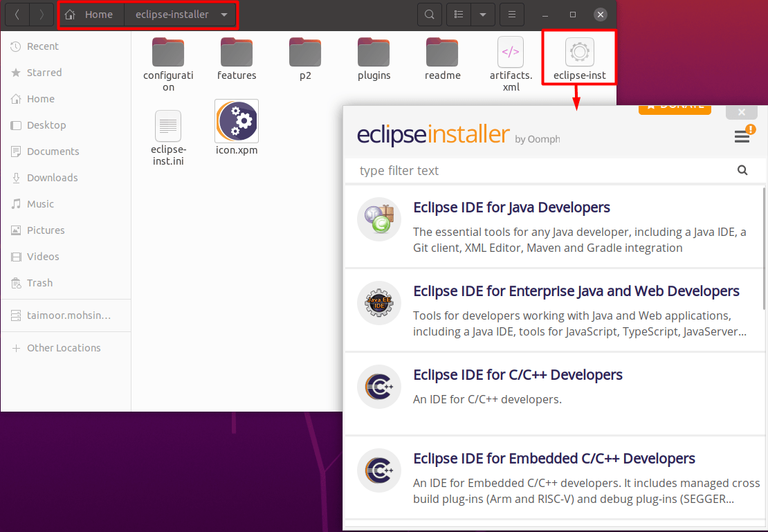Select Eclipse IDE for Embedded C/C++ Developers
This screenshot has height=532, width=768.
[554, 478]
